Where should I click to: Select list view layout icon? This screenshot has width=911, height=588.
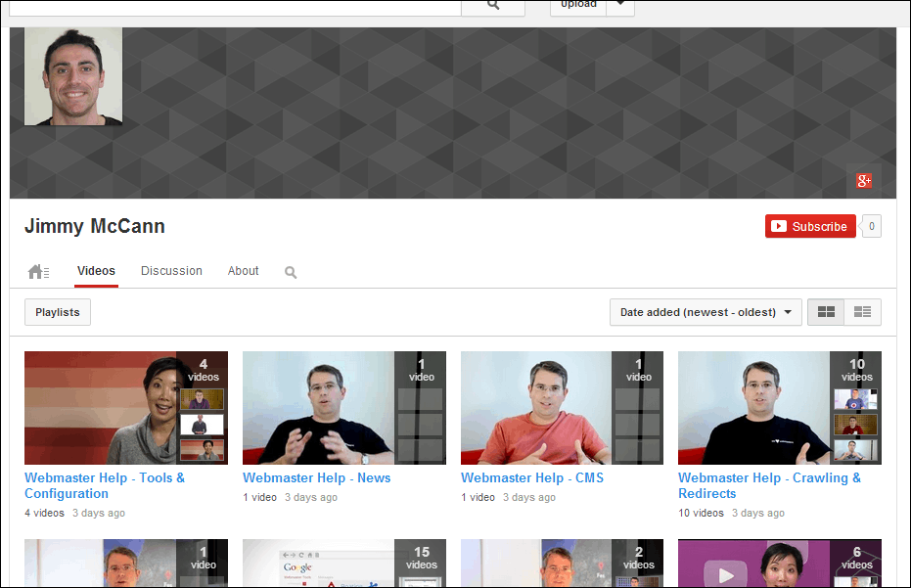tap(862, 312)
